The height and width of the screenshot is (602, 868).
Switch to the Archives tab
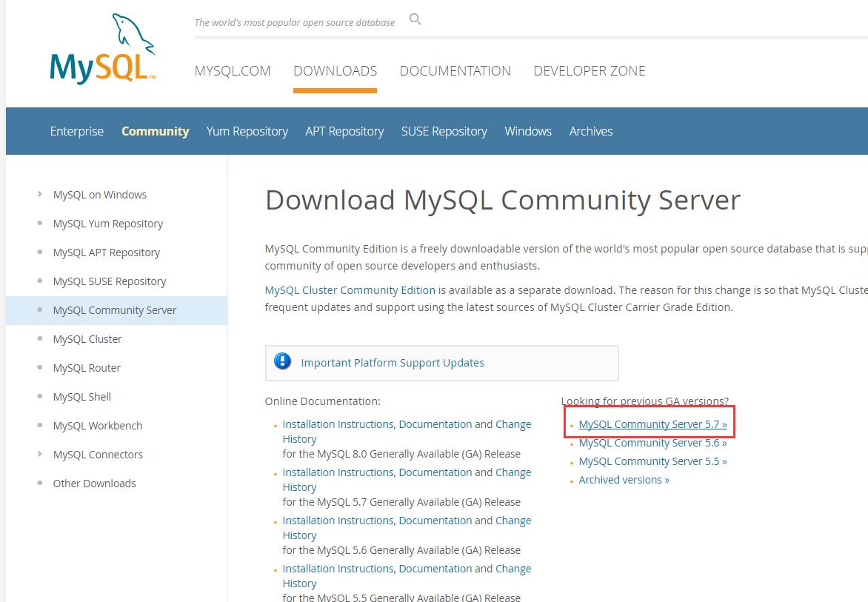(591, 131)
